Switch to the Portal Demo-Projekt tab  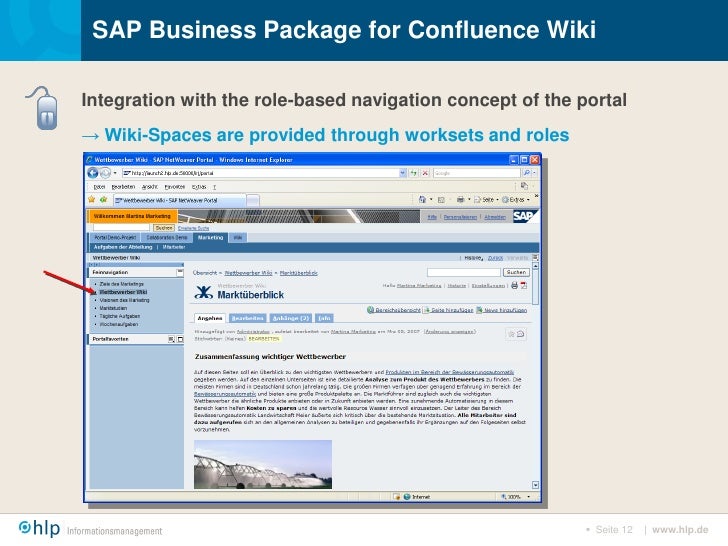click(x=115, y=238)
